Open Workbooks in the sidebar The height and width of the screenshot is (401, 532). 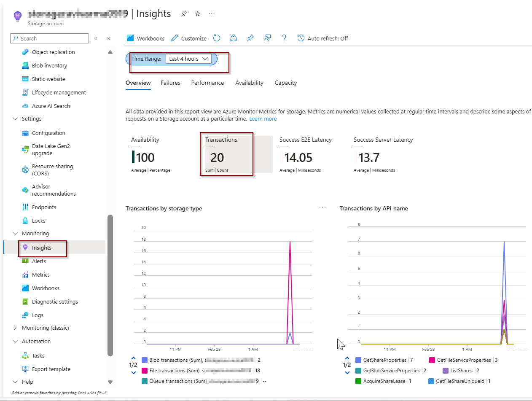click(46, 288)
